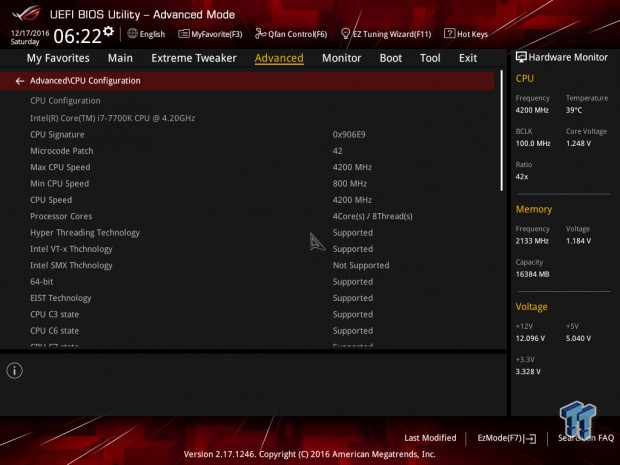
Task: Click the Hardware Monitor screen icon
Action: pos(521,57)
